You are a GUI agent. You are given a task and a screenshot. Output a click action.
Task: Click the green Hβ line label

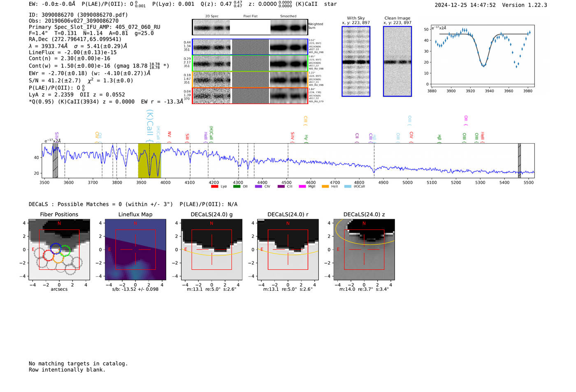pos(439,138)
